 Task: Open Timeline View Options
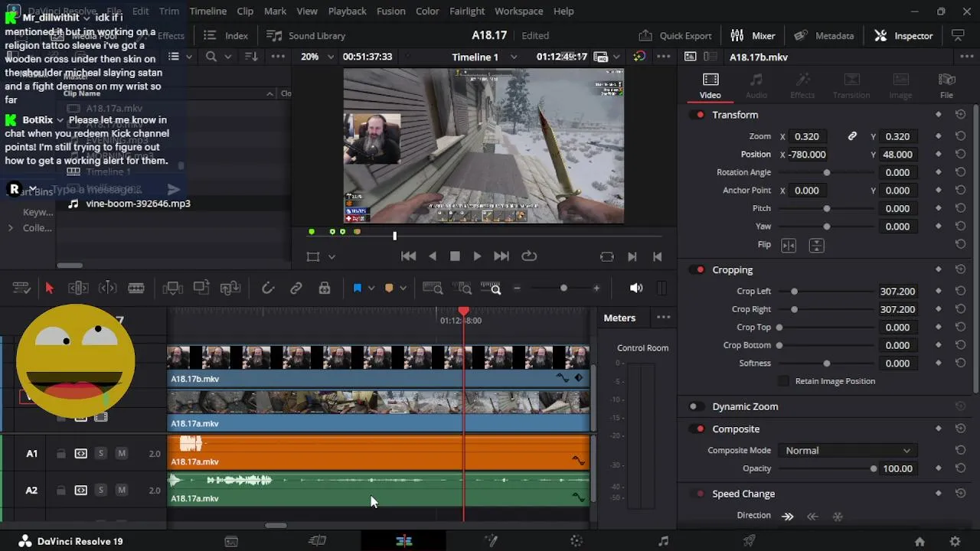tap(21, 289)
